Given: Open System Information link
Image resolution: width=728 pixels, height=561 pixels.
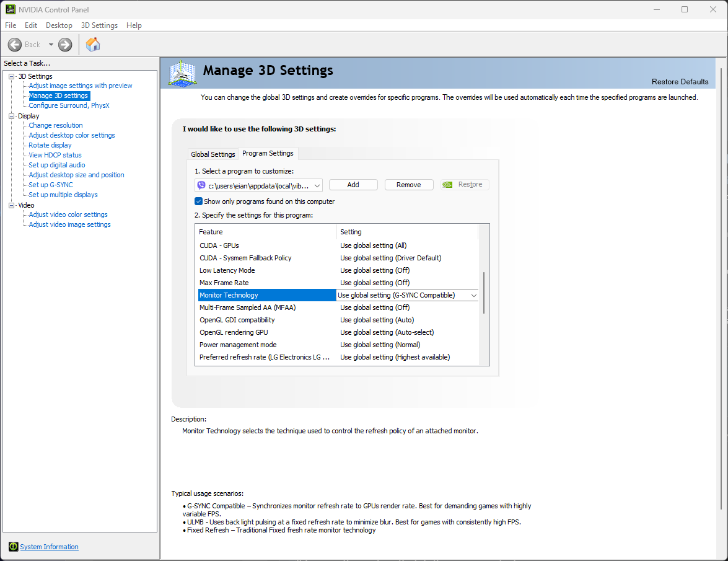Looking at the screenshot, I should tap(49, 547).
